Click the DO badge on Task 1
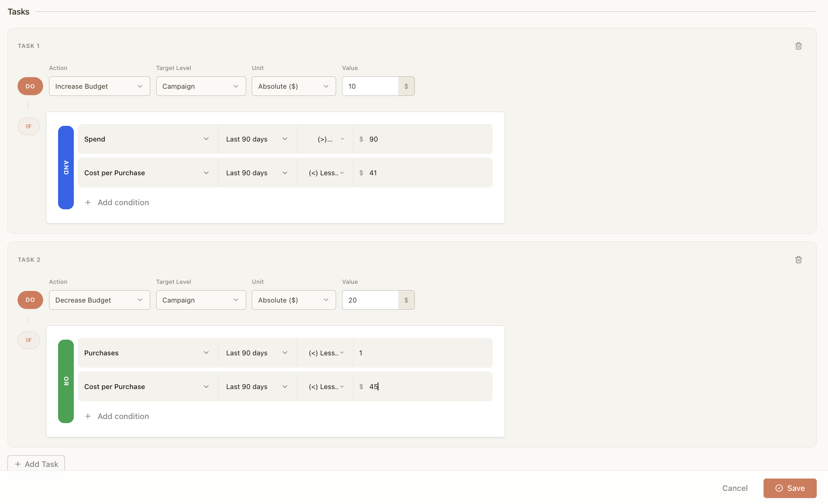The height and width of the screenshot is (504, 828). click(x=30, y=86)
